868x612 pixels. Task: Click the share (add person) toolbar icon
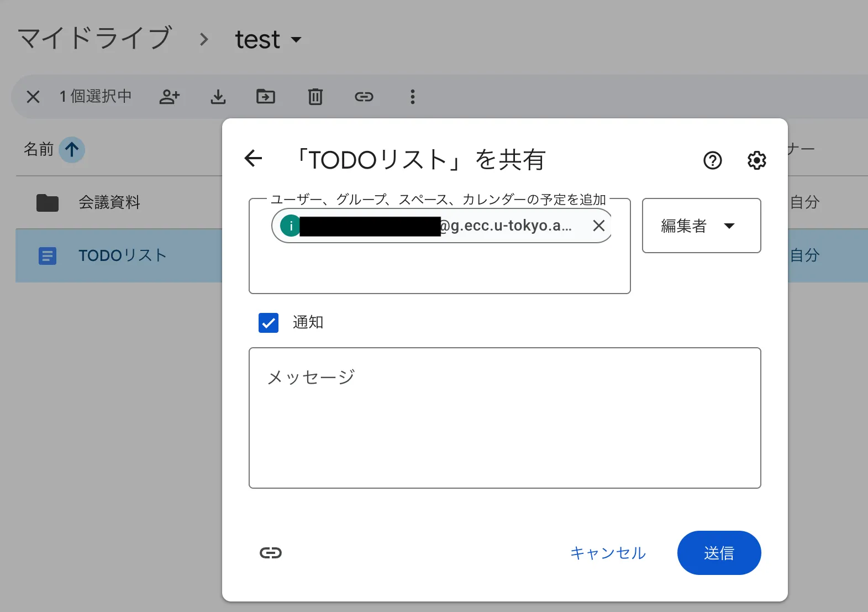click(x=170, y=97)
